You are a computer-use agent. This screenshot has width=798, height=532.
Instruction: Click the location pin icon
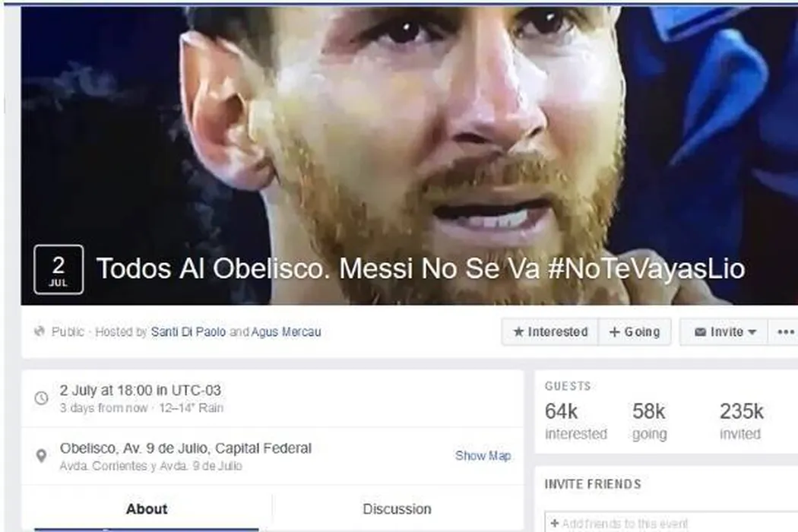click(x=41, y=456)
